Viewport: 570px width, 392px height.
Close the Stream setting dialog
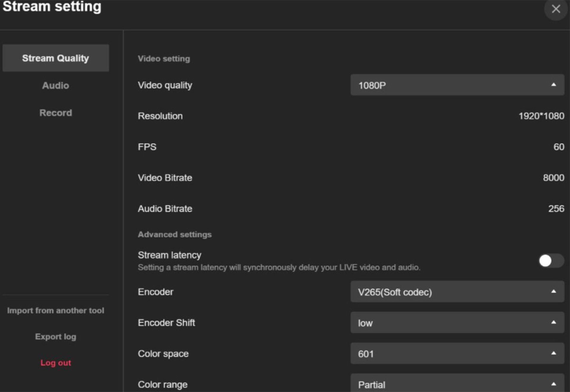coord(556,9)
